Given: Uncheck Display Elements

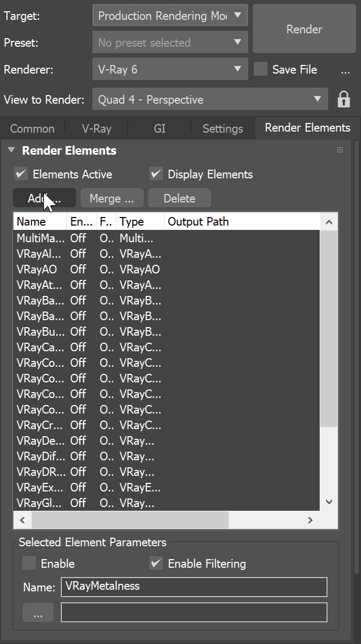Looking at the screenshot, I should [x=156, y=174].
